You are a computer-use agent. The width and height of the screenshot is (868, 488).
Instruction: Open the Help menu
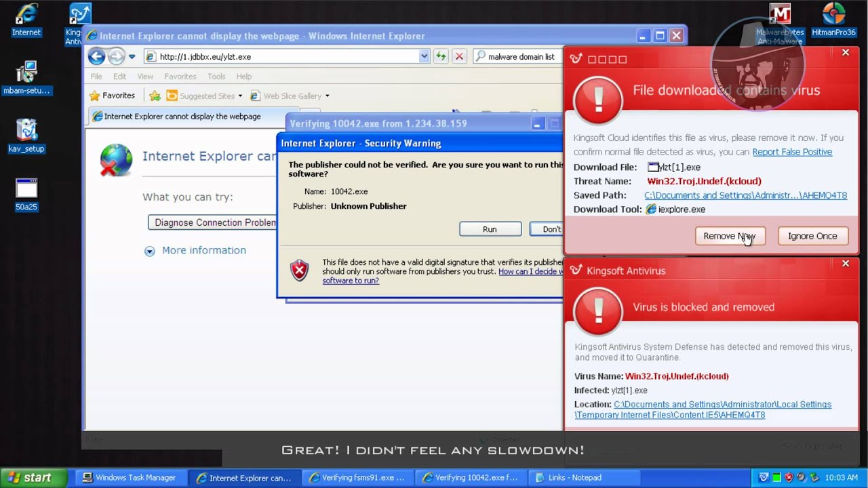tap(243, 77)
